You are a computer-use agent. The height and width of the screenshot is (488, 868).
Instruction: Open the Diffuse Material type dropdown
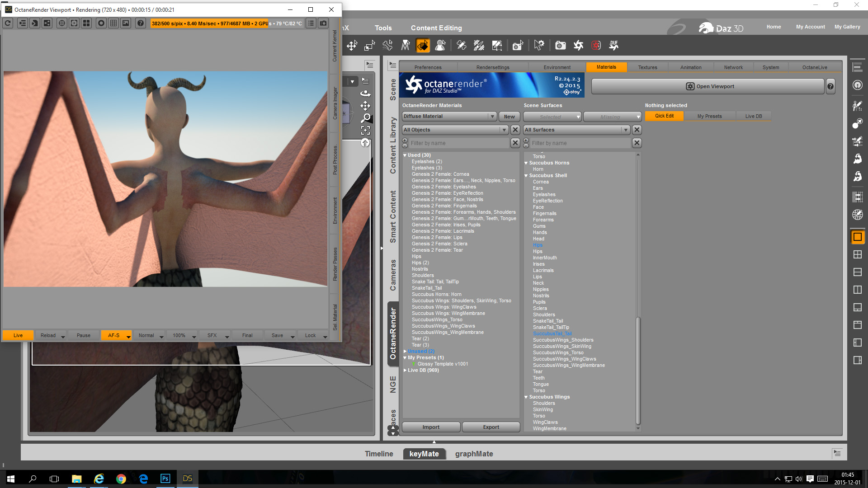[x=449, y=117]
